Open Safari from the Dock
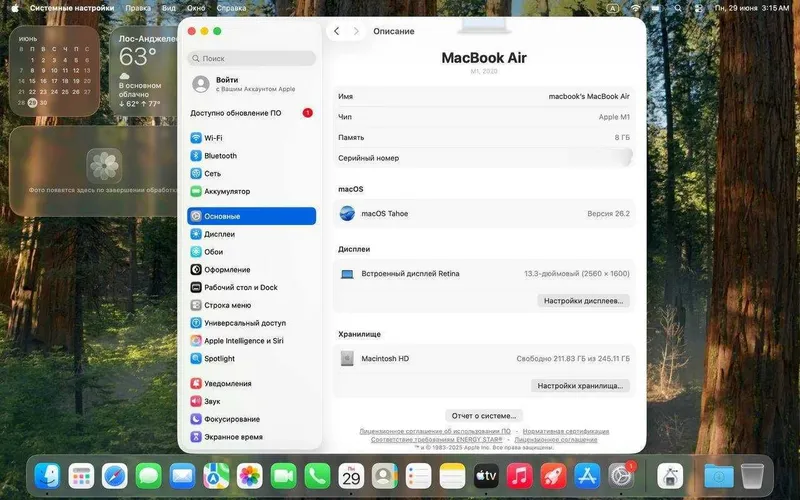 point(115,476)
